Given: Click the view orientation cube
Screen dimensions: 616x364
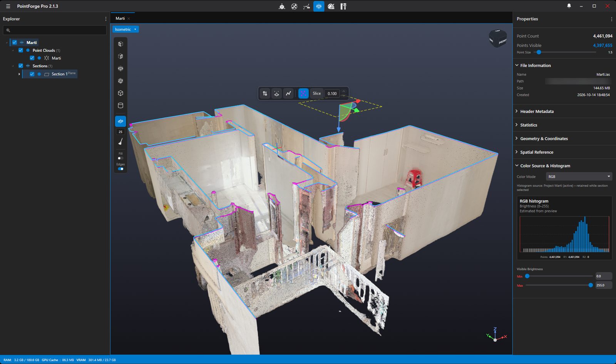Looking at the screenshot, I should [x=497, y=38].
